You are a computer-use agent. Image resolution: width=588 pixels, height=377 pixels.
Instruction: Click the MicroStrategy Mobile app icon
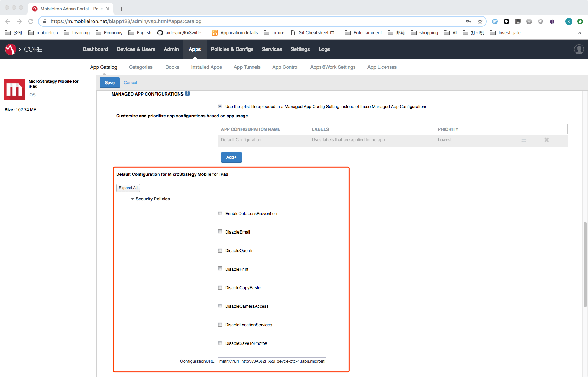[14, 90]
